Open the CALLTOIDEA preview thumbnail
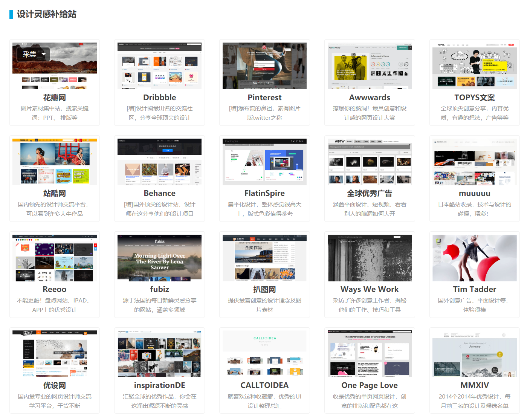This screenshot has width=530, height=420. (264, 354)
